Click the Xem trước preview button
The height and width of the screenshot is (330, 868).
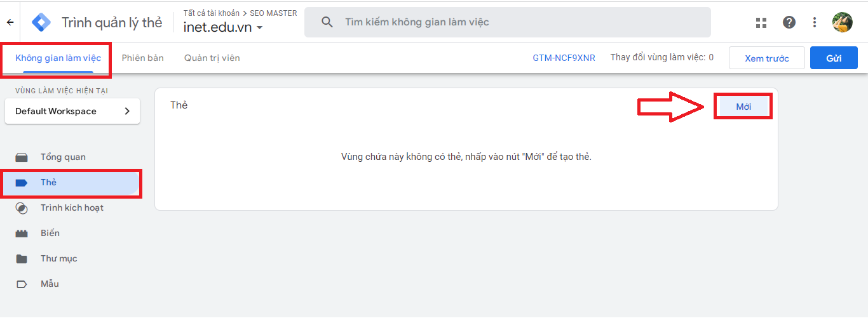(767, 58)
